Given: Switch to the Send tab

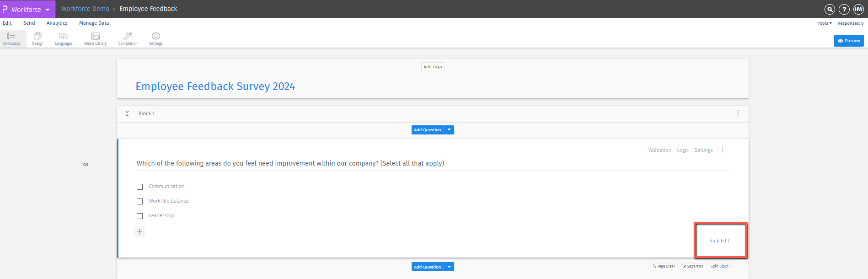Looking at the screenshot, I should [29, 23].
